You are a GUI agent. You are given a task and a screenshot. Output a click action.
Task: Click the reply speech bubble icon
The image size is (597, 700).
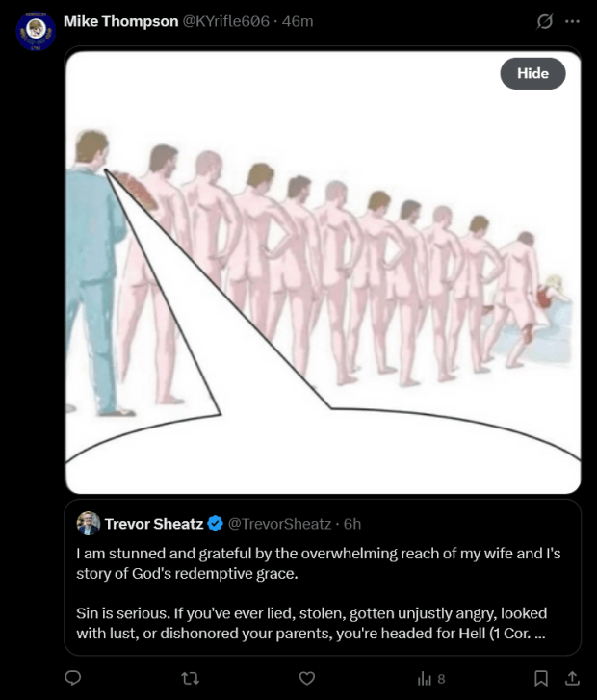coord(72,678)
